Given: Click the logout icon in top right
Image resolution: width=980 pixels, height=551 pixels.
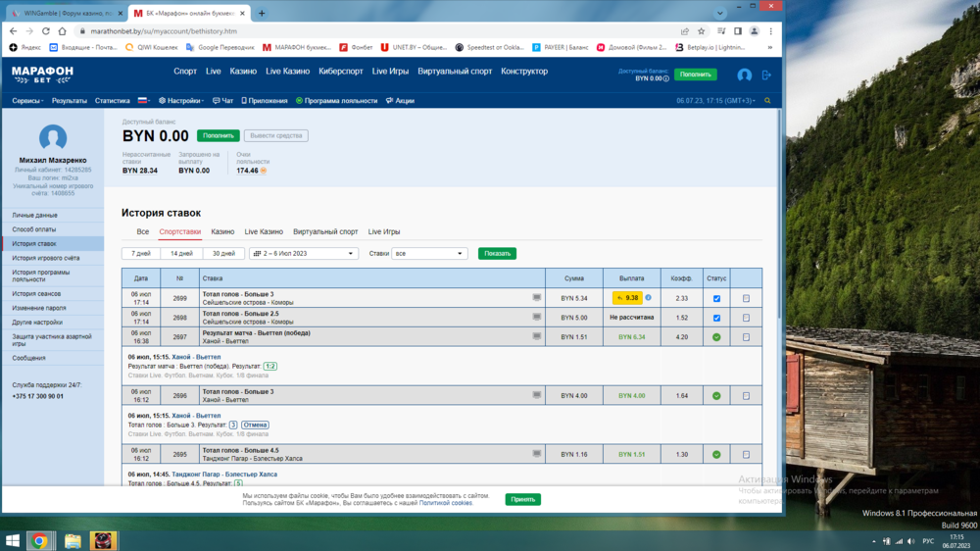Looking at the screenshot, I should point(766,75).
